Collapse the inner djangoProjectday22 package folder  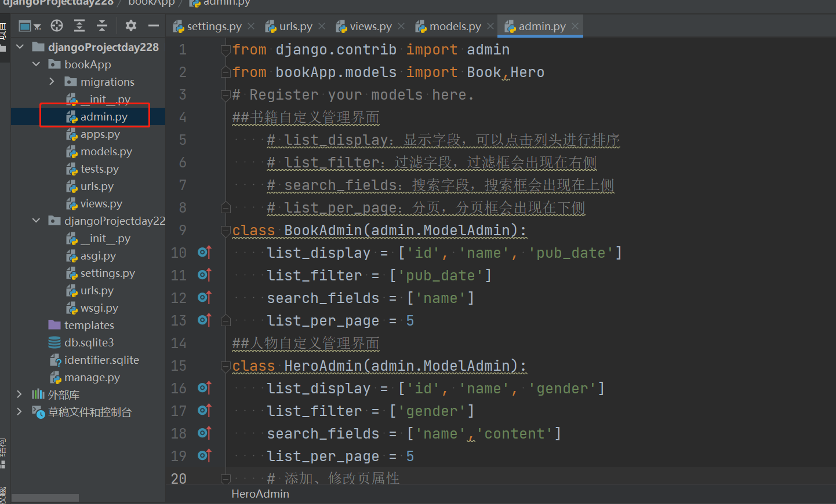(x=37, y=221)
